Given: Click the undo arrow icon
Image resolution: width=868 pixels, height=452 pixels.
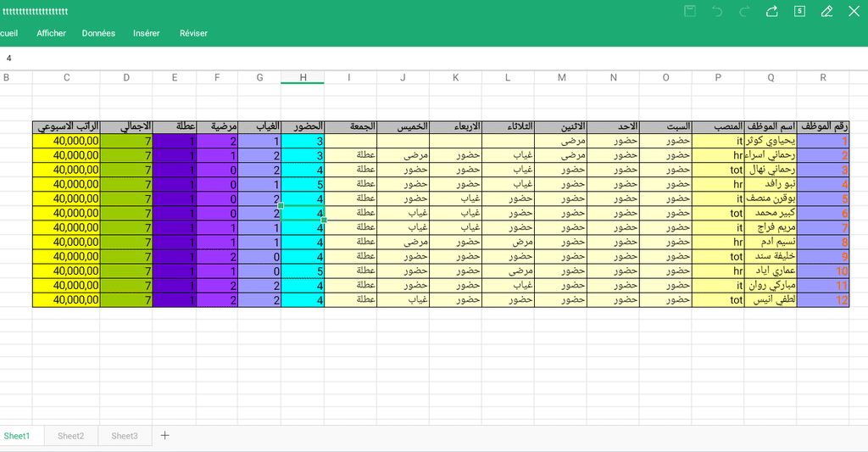Looking at the screenshot, I should pos(717,11).
